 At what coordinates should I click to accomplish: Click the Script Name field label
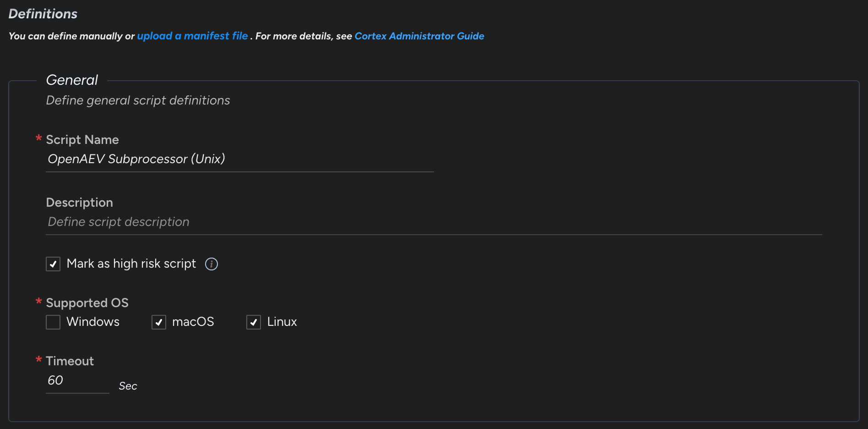tap(82, 140)
